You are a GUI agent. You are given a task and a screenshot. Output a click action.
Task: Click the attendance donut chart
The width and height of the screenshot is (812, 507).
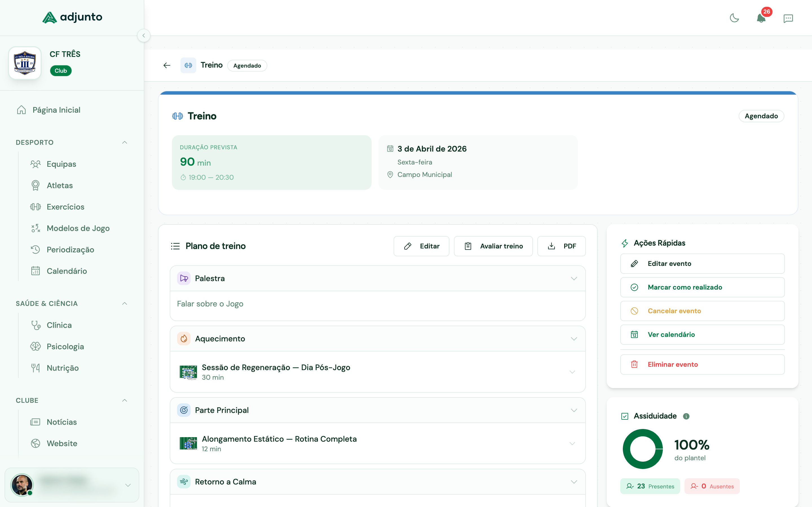click(642, 449)
